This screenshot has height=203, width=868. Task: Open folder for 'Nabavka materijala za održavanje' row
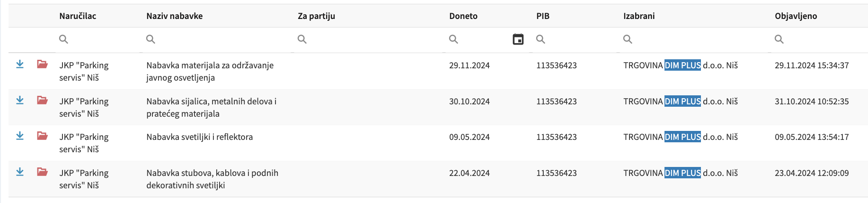(42, 64)
